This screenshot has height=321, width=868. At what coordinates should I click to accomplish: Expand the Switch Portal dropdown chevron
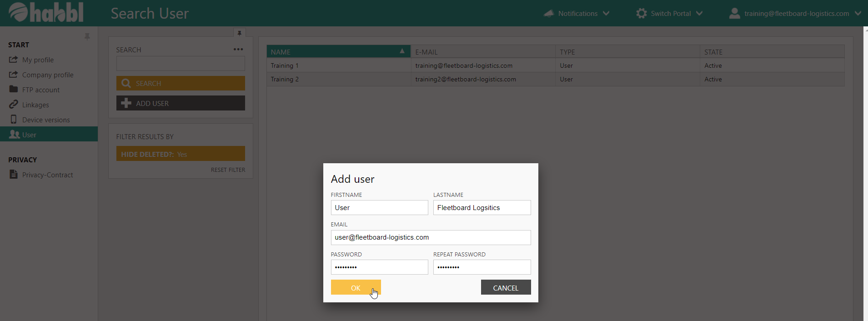[x=699, y=13]
